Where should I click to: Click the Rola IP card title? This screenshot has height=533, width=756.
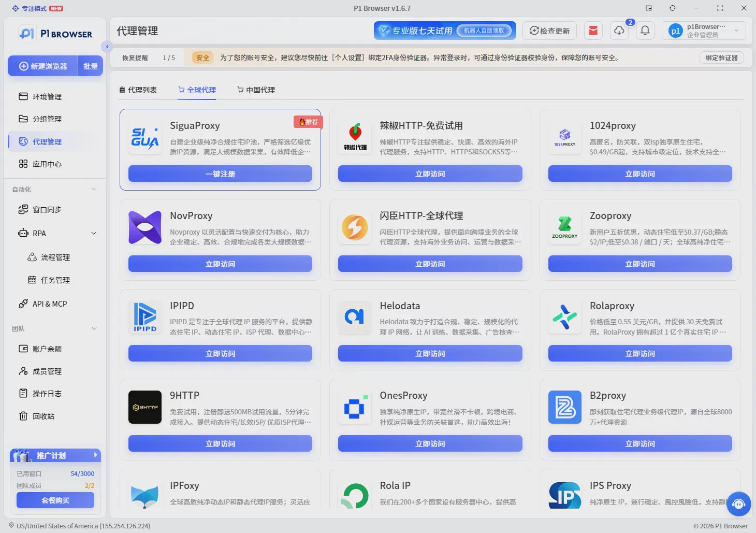pyautogui.click(x=395, y=486)
